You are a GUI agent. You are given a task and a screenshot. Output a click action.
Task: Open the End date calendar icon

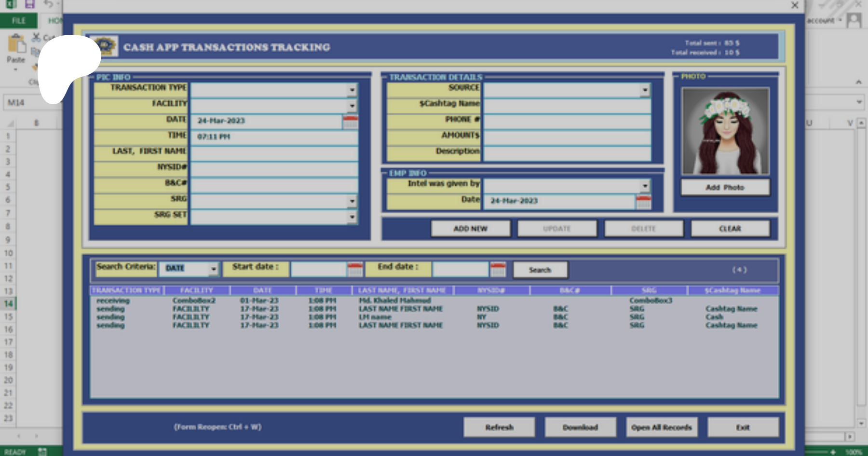click(498, 269)
